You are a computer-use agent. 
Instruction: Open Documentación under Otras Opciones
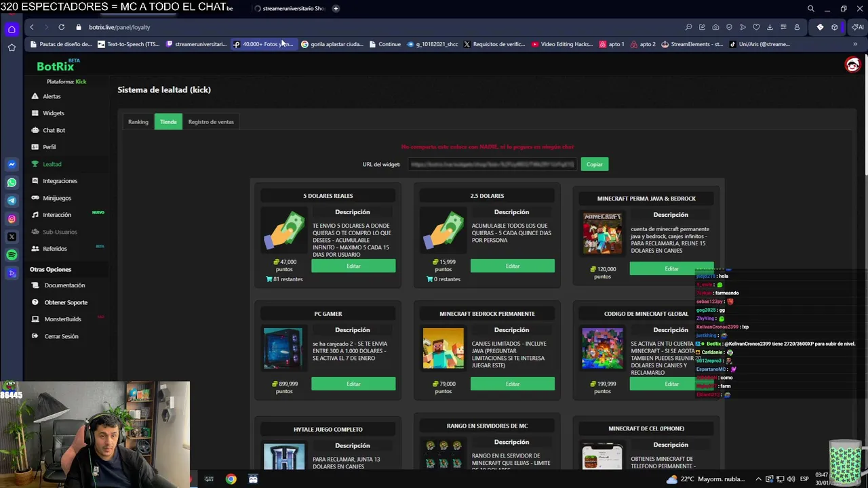(x=64, y=285)
